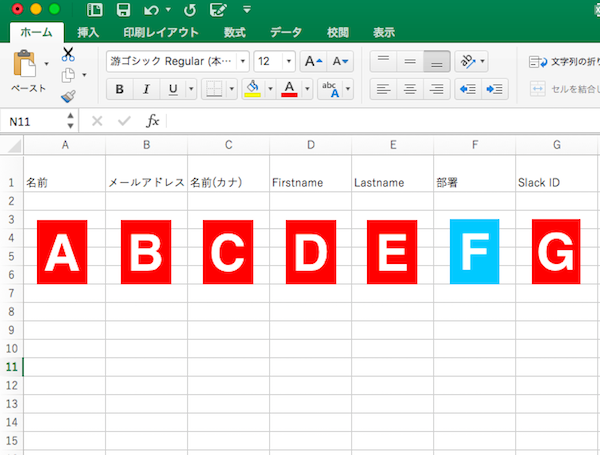Increase font size with large A icon
The height and width of the screenshot is (455, 600).
pos(312,61)
